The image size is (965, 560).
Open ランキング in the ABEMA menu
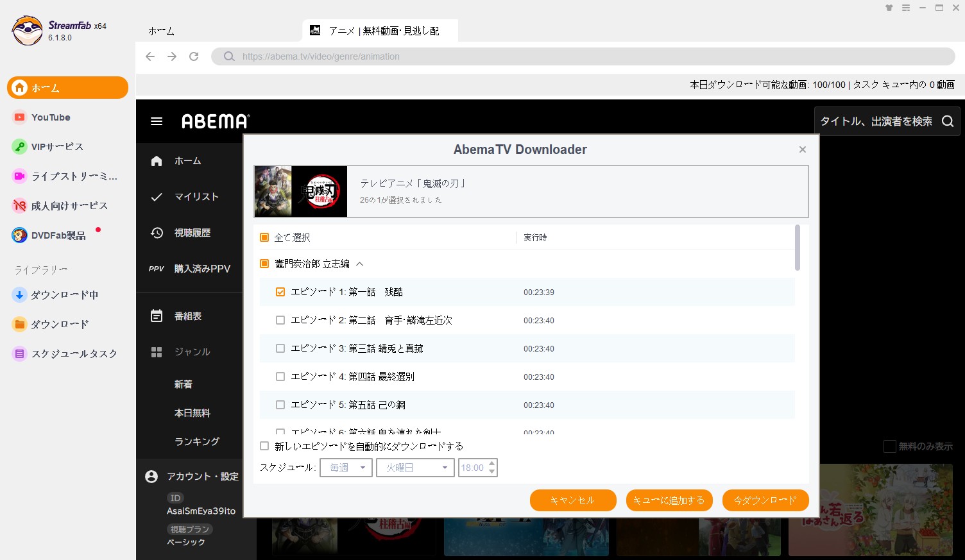[197, 442]
